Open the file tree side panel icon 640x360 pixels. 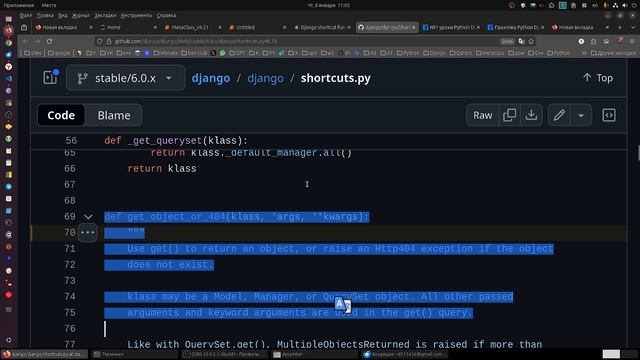coord(51,78)
